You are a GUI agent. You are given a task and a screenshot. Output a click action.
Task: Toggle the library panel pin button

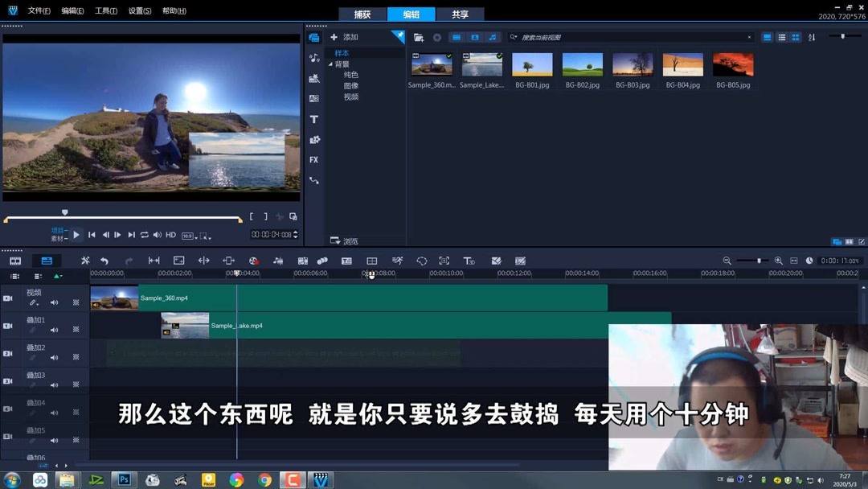click(x=398, y=36)
